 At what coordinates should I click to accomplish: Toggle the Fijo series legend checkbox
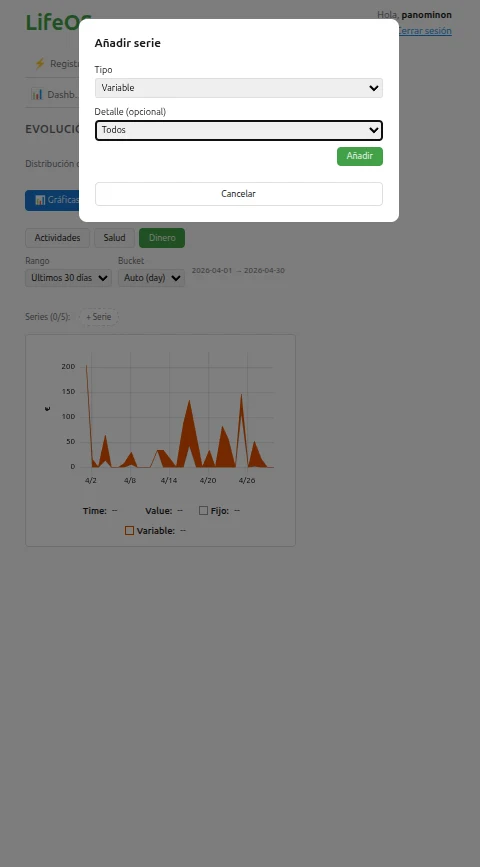pyautogui.click(x=203, y=510)
